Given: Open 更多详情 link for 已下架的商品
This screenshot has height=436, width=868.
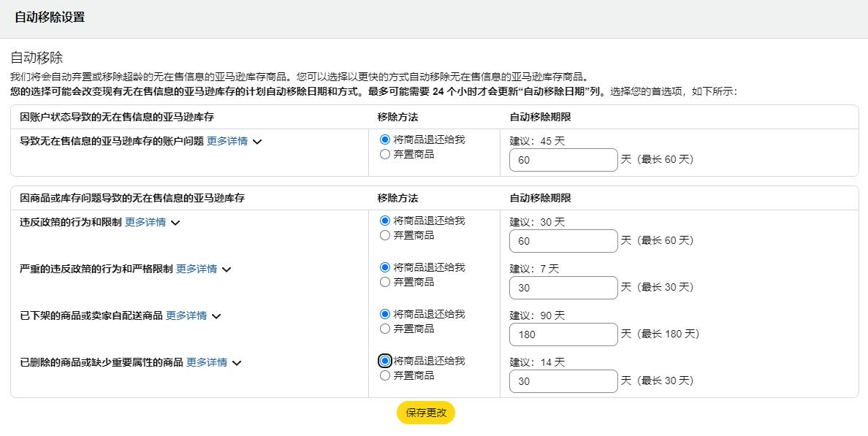Looking at the screenshot, I should [x=186, y=315].
